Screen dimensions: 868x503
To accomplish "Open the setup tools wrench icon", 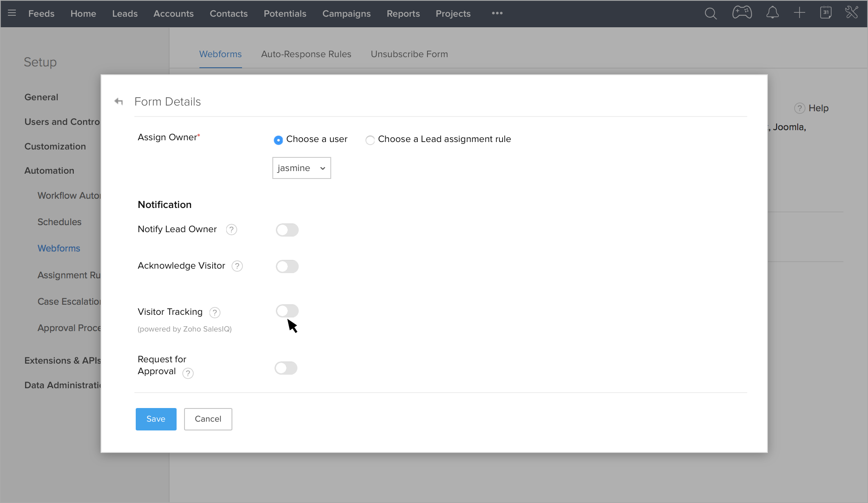I will coord(852,13).
